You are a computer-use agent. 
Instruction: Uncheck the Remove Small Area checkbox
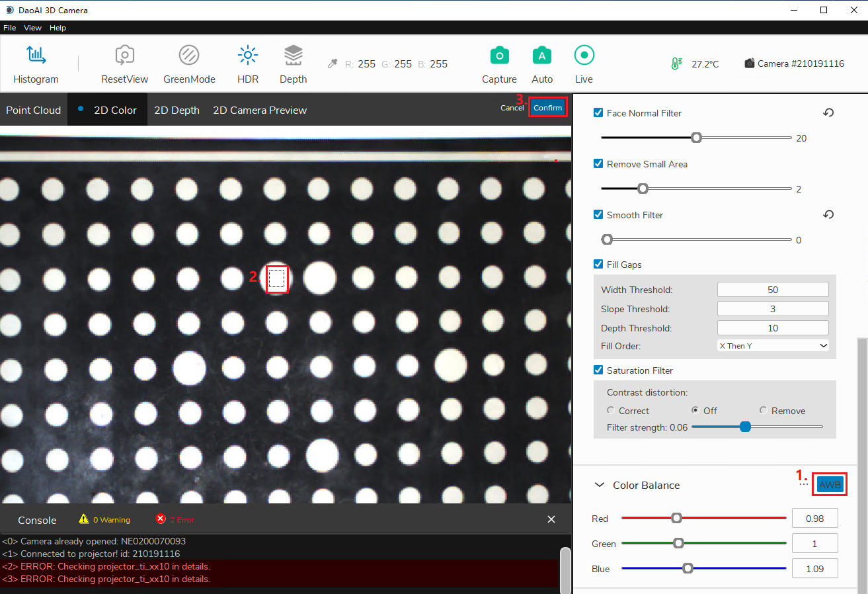[598, 164]
